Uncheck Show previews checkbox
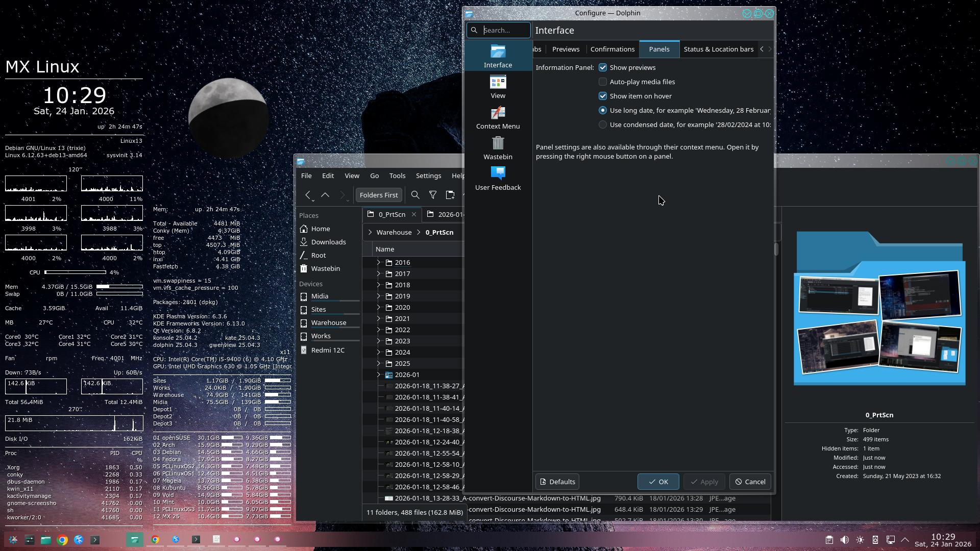The height and width of the screenshot is (551, 980). 603,67
